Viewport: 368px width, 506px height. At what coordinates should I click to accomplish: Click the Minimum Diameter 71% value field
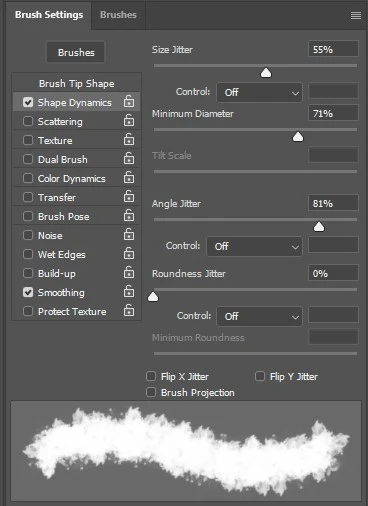[333, 113]
